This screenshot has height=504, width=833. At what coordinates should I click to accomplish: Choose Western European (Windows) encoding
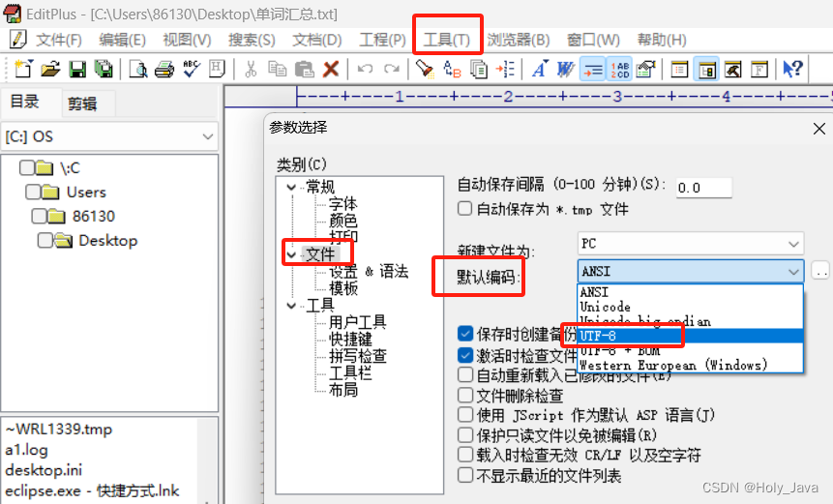(691, 366)
